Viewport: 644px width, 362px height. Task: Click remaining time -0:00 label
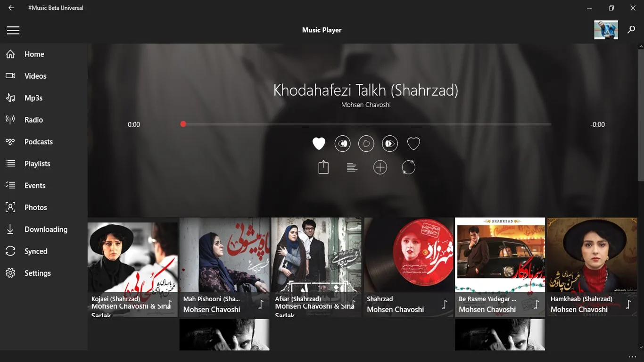tap(598, 124)
